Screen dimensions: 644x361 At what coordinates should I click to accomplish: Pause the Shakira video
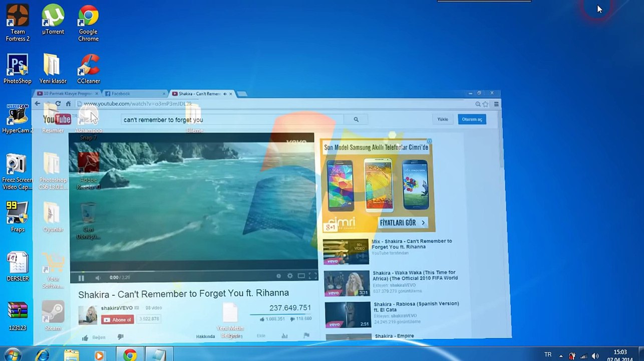point(82,278)
